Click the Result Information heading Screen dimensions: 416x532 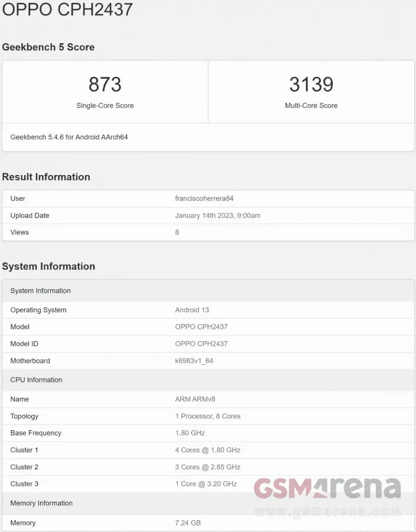click(46, 177)
